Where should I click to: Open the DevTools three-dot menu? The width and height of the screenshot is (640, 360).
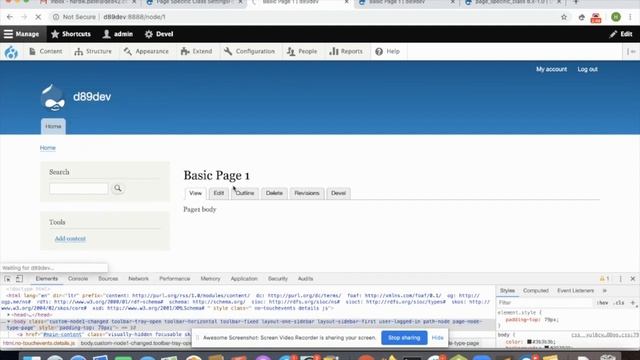(620, 279)
